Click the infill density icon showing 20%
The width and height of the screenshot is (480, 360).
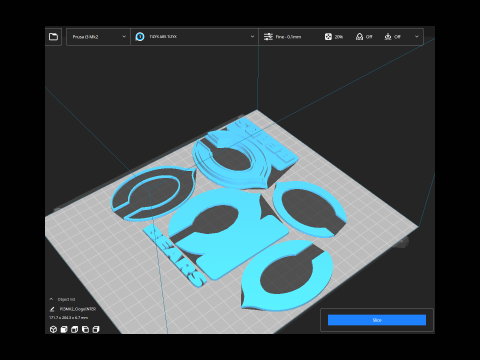328,37
